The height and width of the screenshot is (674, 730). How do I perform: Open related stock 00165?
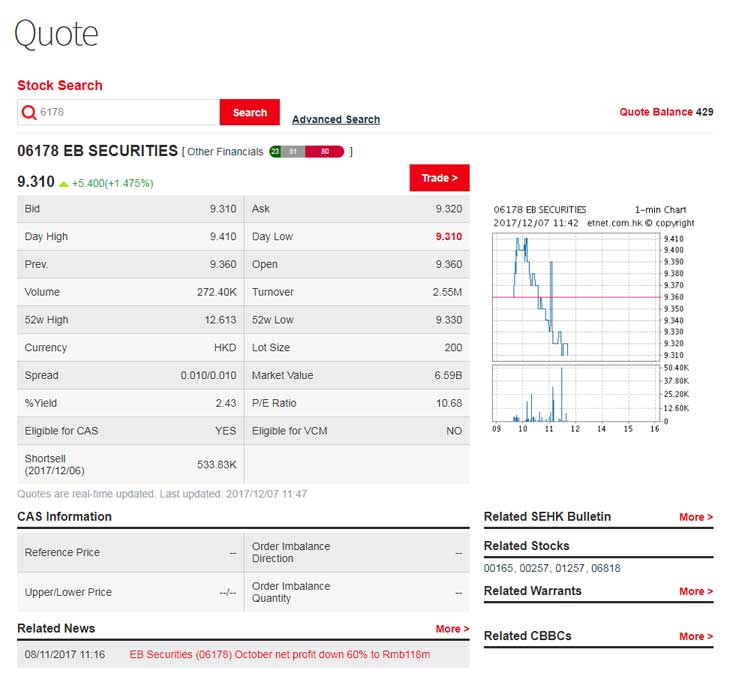[498, 568]
